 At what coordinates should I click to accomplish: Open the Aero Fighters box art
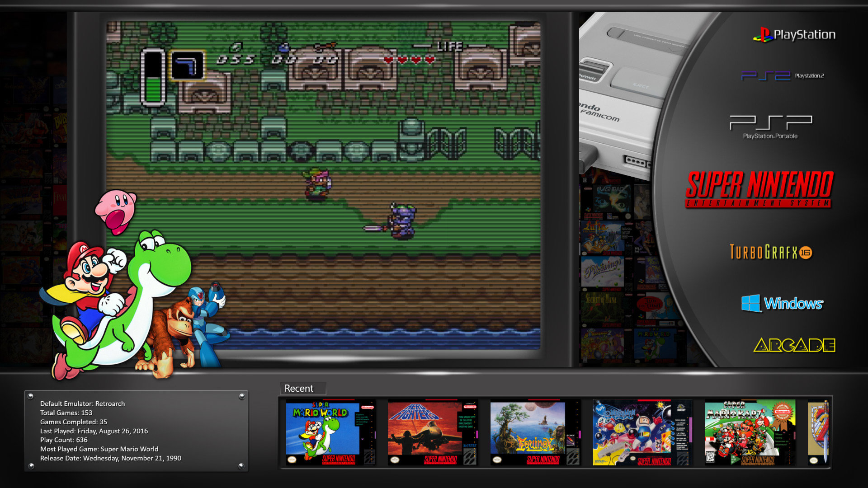tap(432, 433)
